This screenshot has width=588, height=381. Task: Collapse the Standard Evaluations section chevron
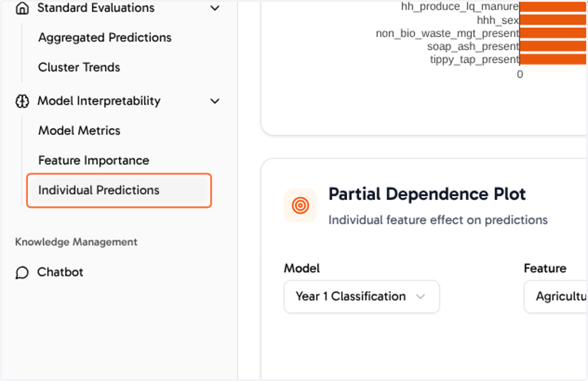pyautogui.click(x=215, y=8)
